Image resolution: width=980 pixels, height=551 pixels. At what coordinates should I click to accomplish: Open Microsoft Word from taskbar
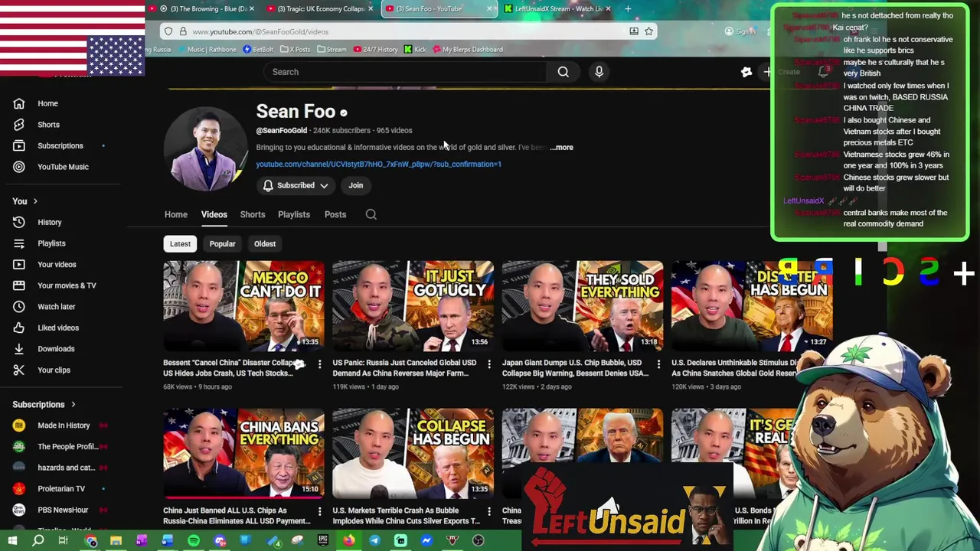[x=167, y=541]
